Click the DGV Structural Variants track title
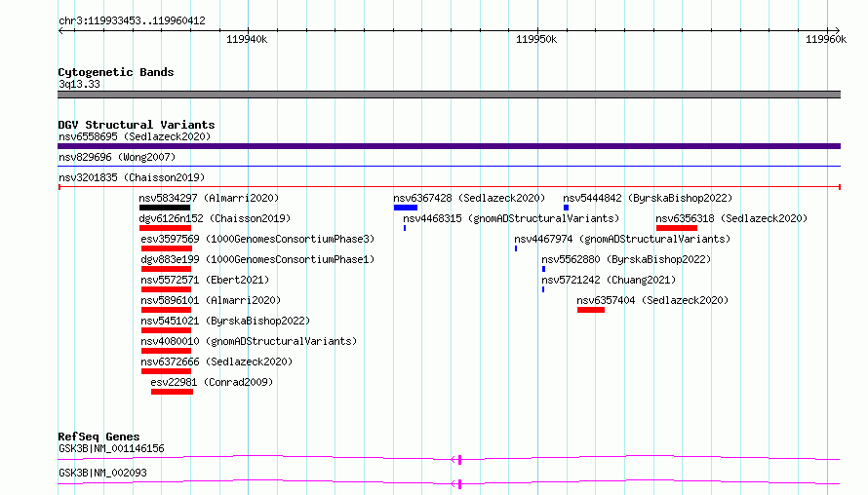Image resolution: width=868 pixels, height=495 pixels. 137,125
